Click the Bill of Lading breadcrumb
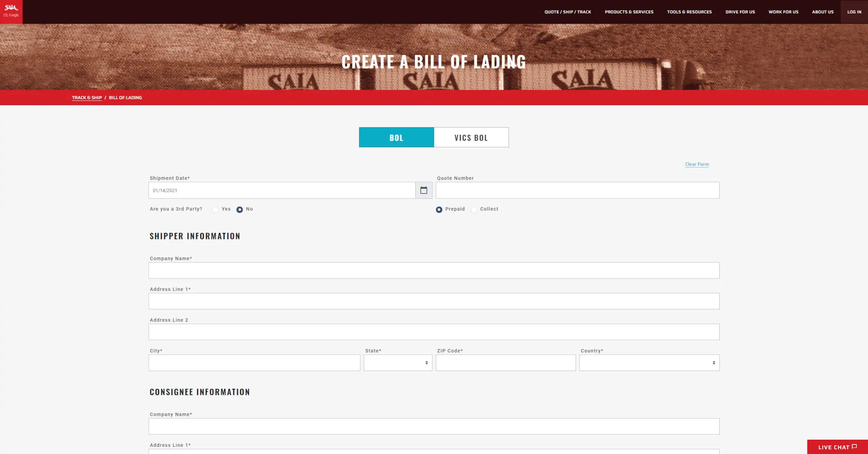Screen dimensions: 868x454 125,98
